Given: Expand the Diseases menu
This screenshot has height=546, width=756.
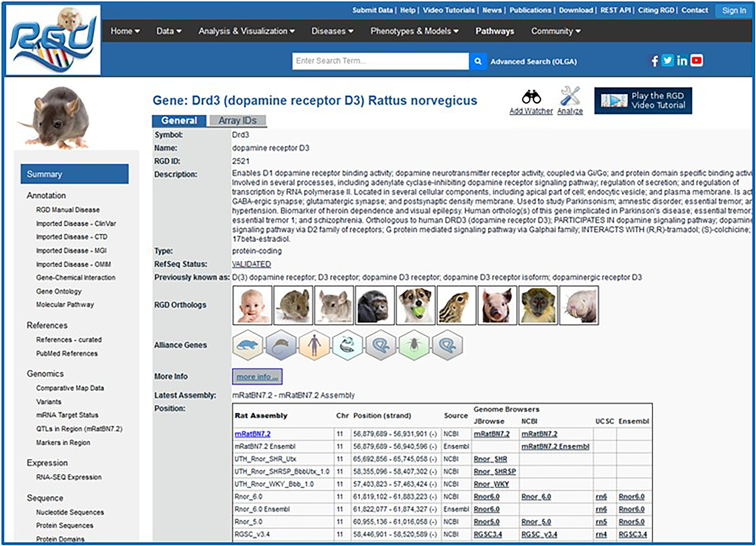Looking at the screenshot, I should (332, 31).
